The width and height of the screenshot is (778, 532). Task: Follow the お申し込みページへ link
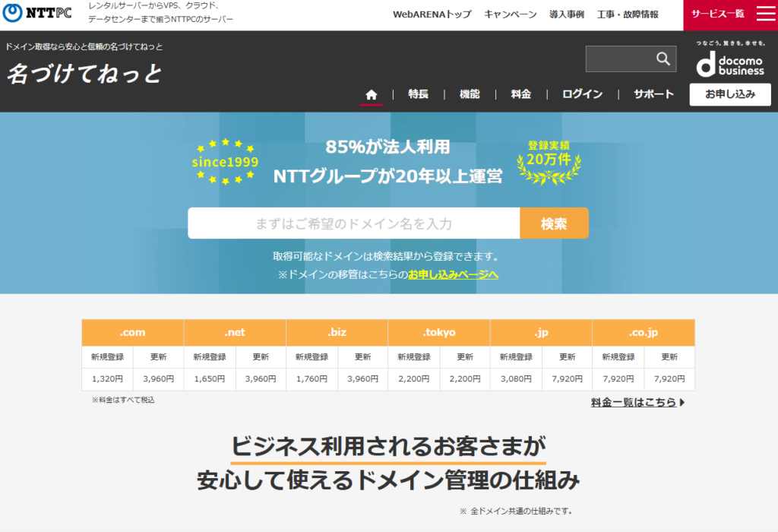coord(453,274)
